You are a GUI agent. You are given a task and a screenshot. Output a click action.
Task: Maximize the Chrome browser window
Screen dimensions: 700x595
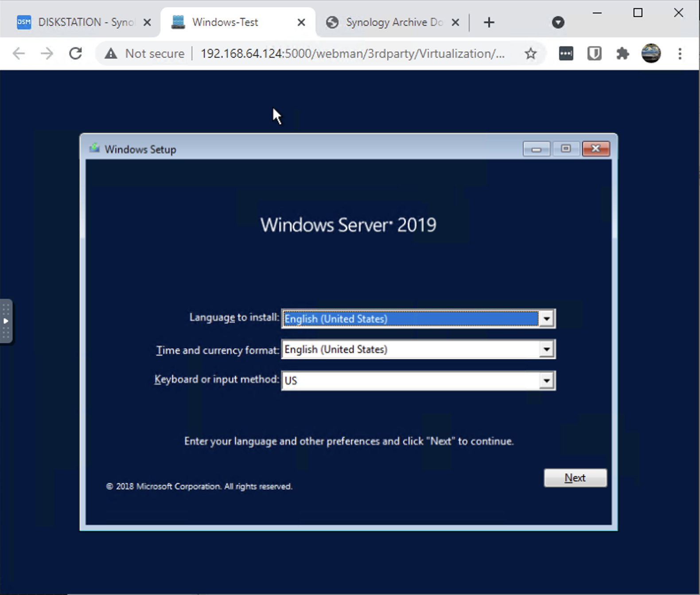638,13
